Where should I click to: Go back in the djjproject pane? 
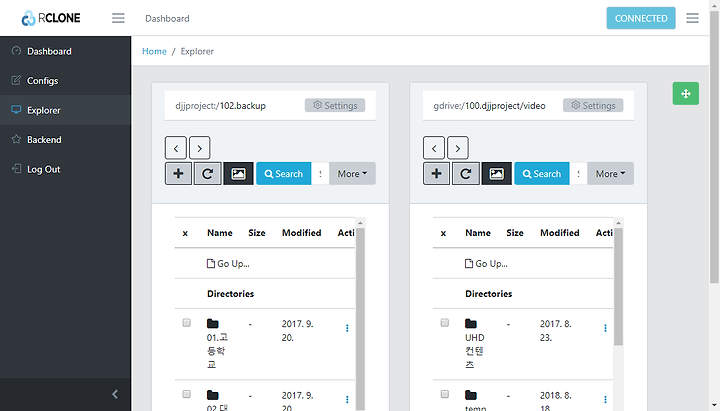point(176,148)
